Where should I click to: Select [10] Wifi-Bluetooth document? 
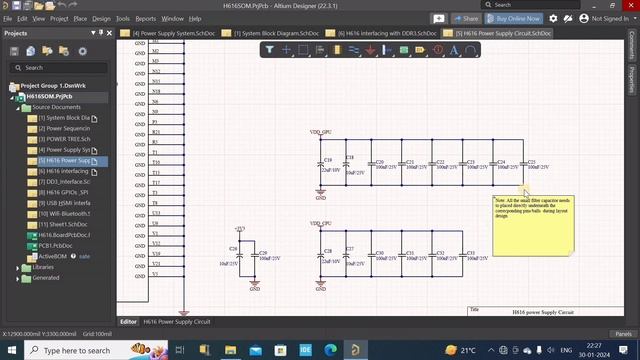[64, 213]
